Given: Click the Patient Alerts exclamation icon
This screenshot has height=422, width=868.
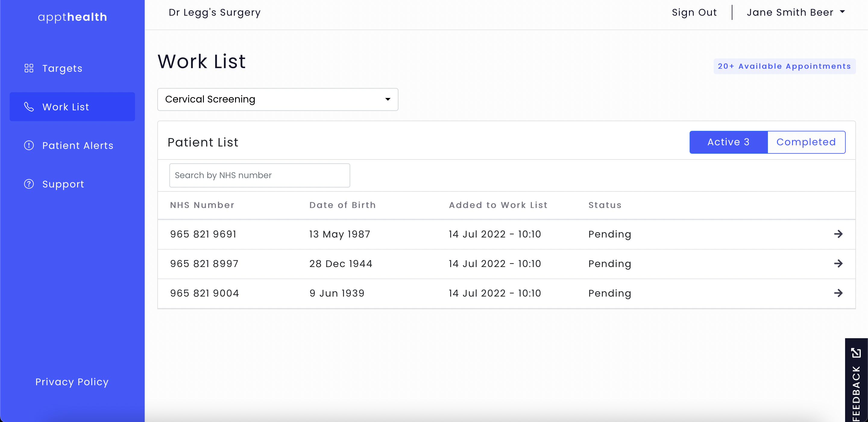Looking at the screenshot, I should 29,145.
